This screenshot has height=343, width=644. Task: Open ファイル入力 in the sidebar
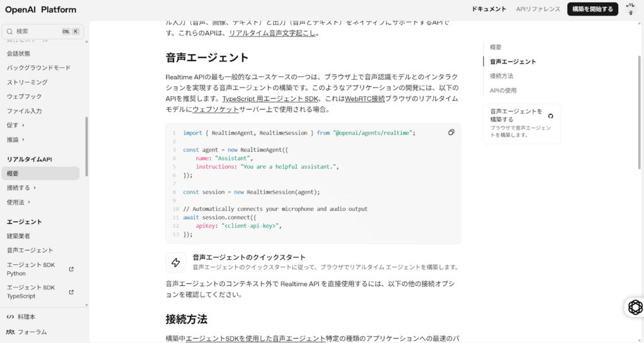pyautogui.click(x=25, y=111)
